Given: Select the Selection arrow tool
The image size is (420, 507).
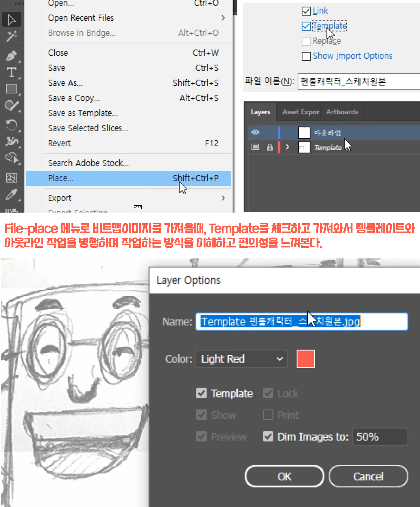Looking at the screenshot, I should [x=12, y=20].
